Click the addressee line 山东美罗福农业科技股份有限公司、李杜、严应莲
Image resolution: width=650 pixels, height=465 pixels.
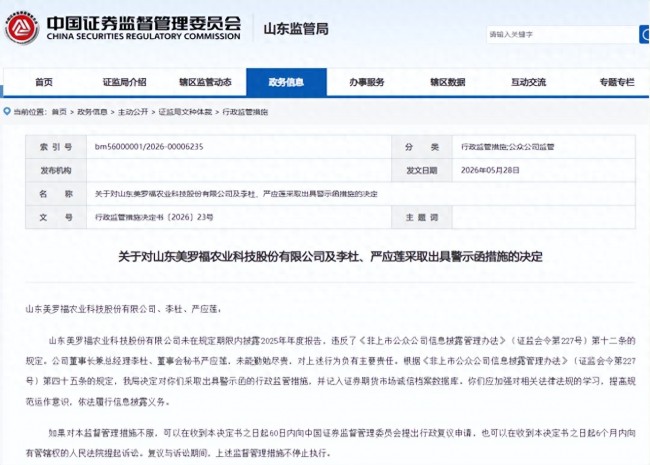[x=123, y=309]
